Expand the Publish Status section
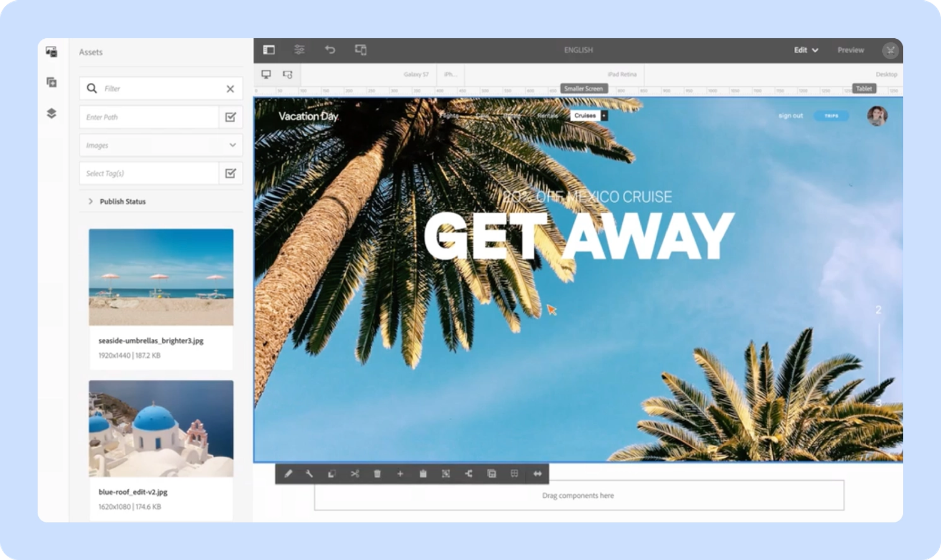Screen dimensions: 941x560 point(116,202)
